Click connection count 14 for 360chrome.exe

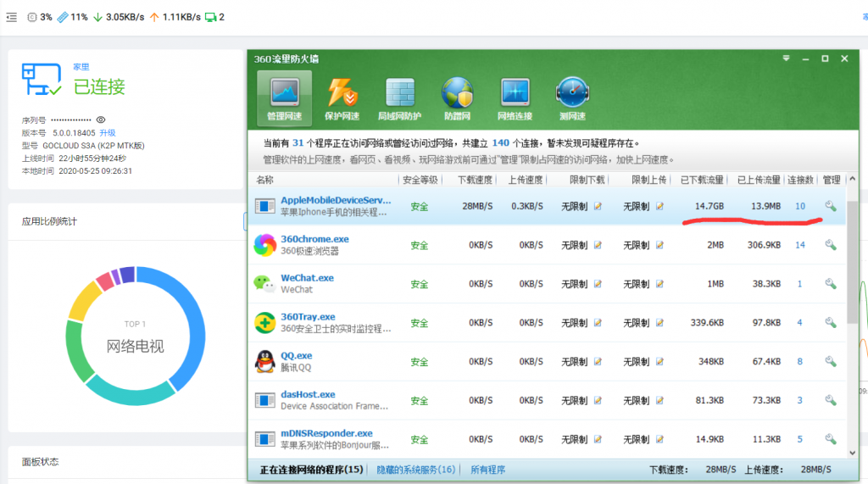(x=800, y=245)
